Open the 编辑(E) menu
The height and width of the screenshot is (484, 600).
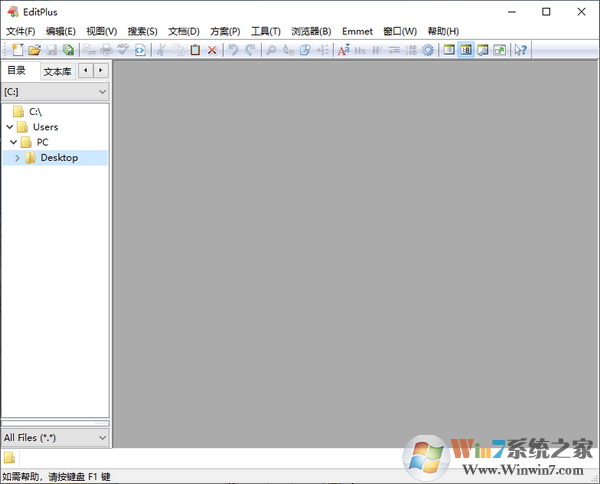(x=60, y=31)
